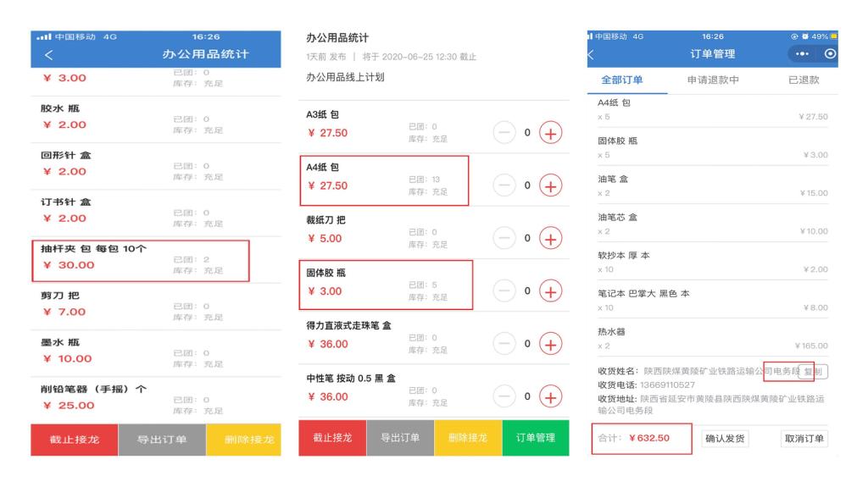Screen dimensions: 868x487
Task: Confirm shipment with 确认发货
Action: coord(723,438)
